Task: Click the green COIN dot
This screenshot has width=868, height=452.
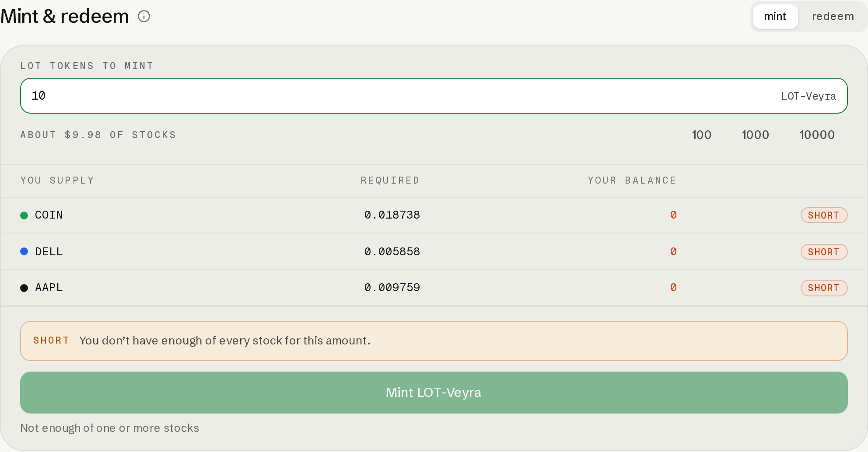Action: [24, 215]
